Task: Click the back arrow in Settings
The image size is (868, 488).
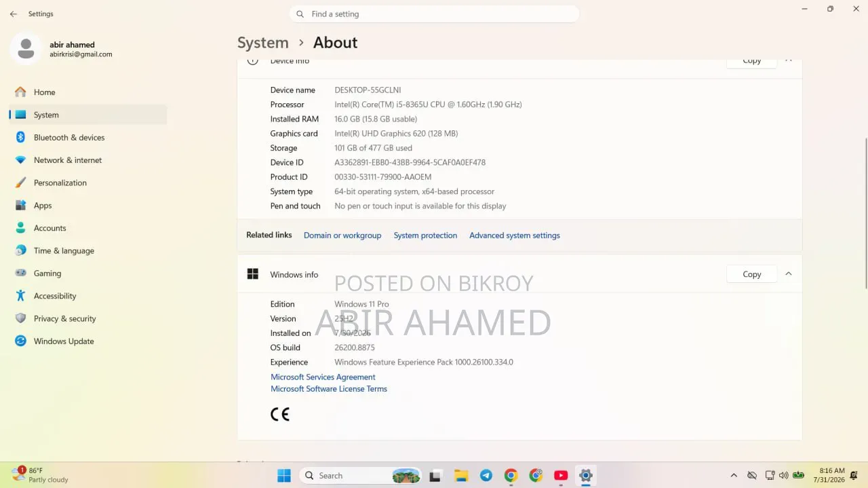Action: point(14,14)
